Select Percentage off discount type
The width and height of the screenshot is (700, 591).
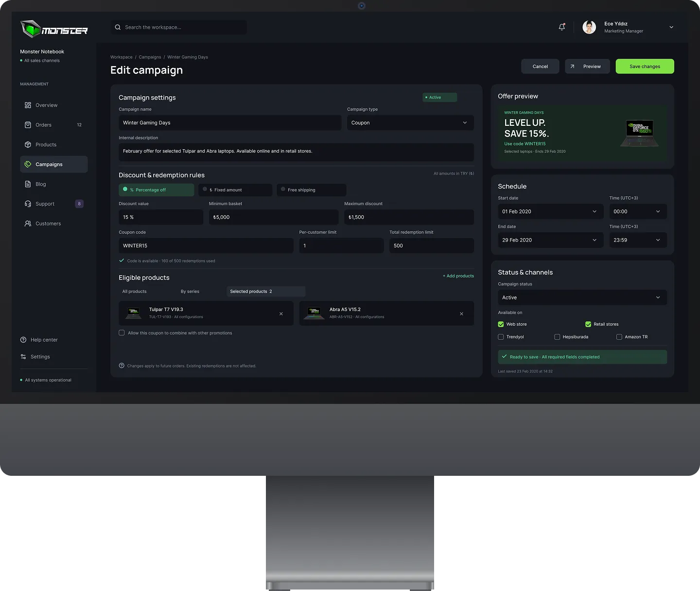coord(157,190)
